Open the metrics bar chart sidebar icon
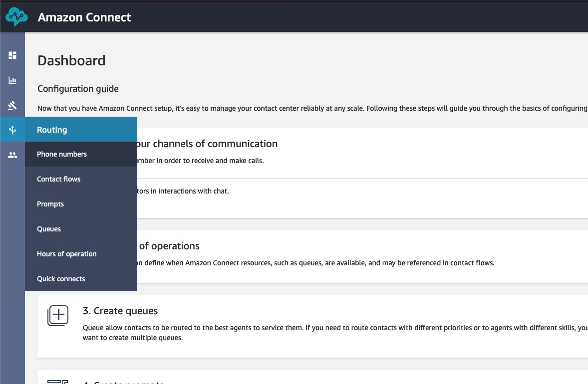The width and height of the screenshot is (588, 384). click(12, 80)
